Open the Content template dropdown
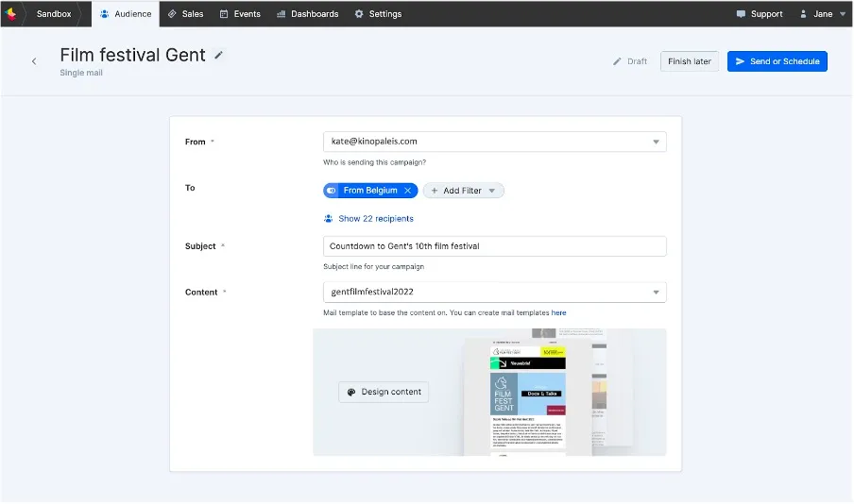854x504 pixels. [494, 293]
